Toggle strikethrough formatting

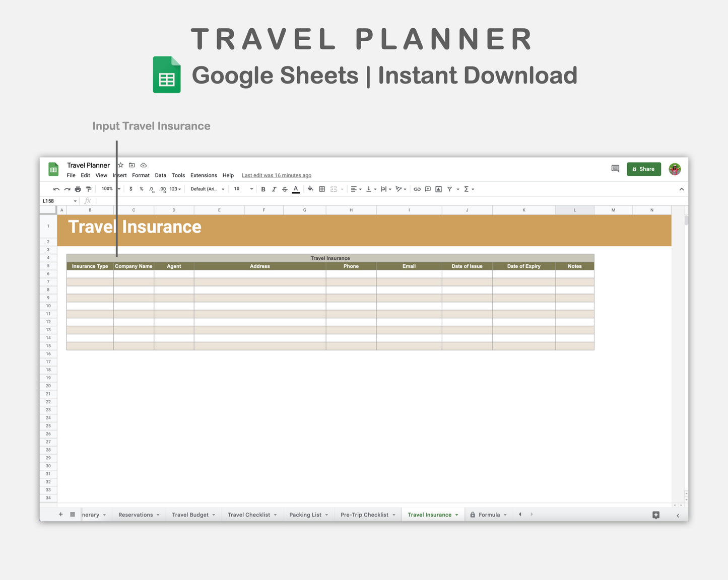(x=285, y=189)
